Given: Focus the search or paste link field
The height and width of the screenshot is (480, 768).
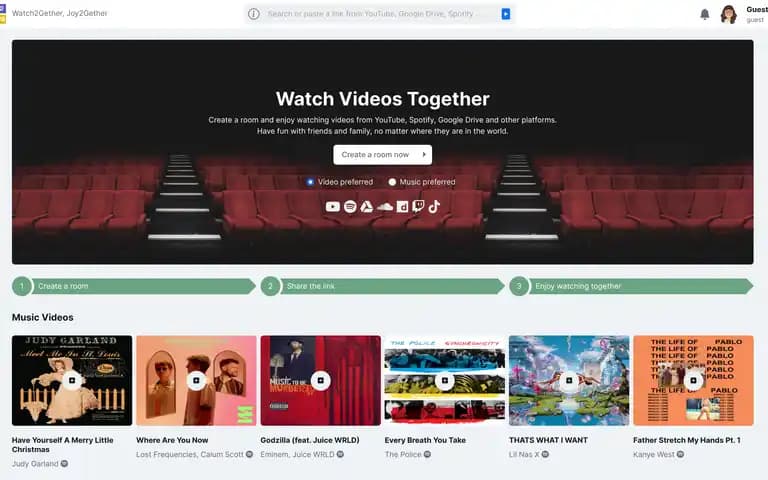Looking at the screenshot, I should tap(380, 14).
